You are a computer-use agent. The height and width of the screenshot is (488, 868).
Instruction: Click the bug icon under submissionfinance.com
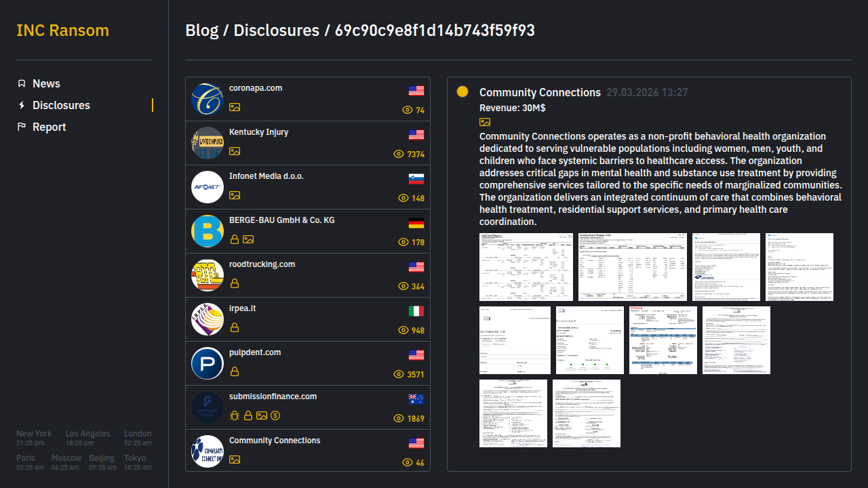click(x=235, y=415)
